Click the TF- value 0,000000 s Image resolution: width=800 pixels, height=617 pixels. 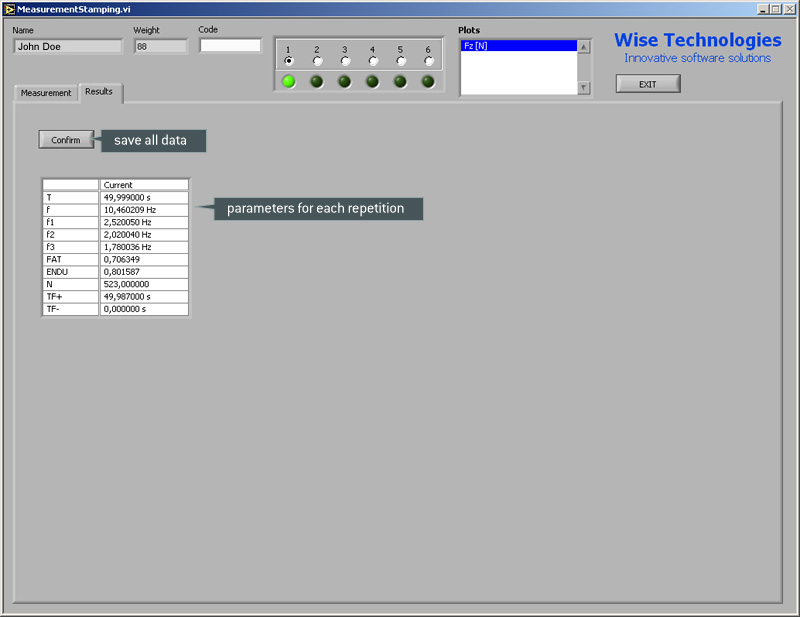point(144,309)
